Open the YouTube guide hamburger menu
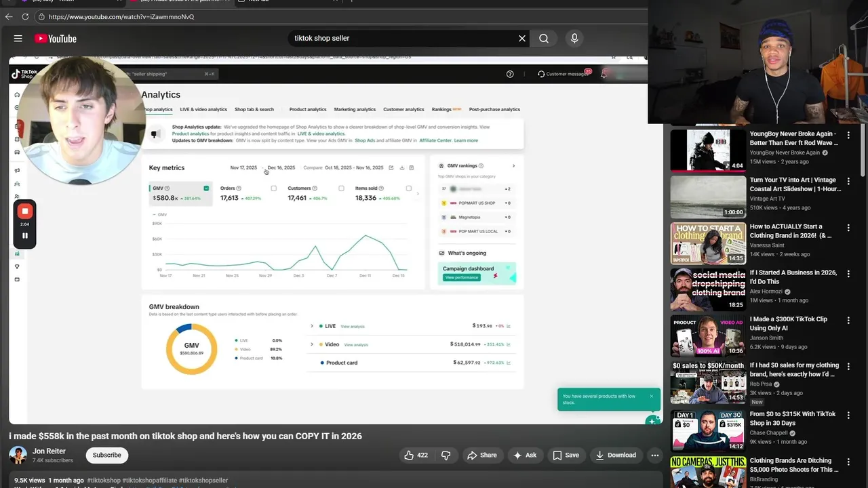 18,39
